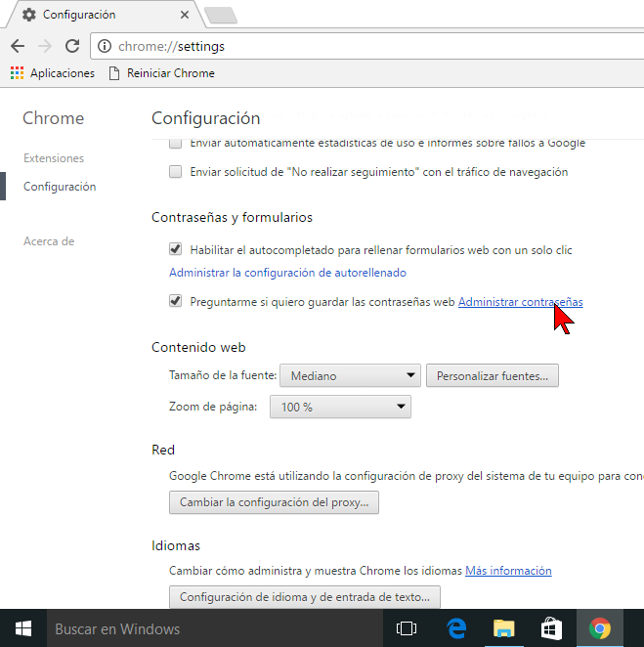Open Acerca de in the sidebar
Viewport: 644px width, 647px height.
click(x=49, y=241)
